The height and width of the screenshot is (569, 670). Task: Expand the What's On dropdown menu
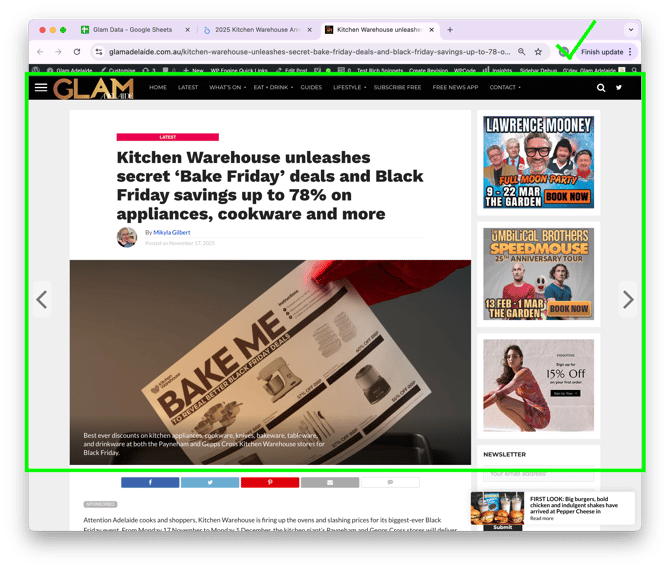point(227,88)
